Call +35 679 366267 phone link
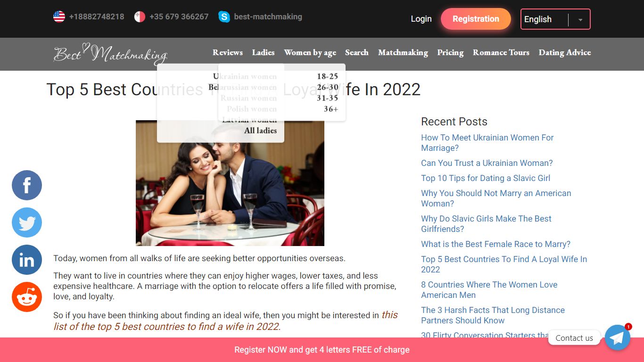Viewport: 644px width, 362px height. tap(179, 16)
